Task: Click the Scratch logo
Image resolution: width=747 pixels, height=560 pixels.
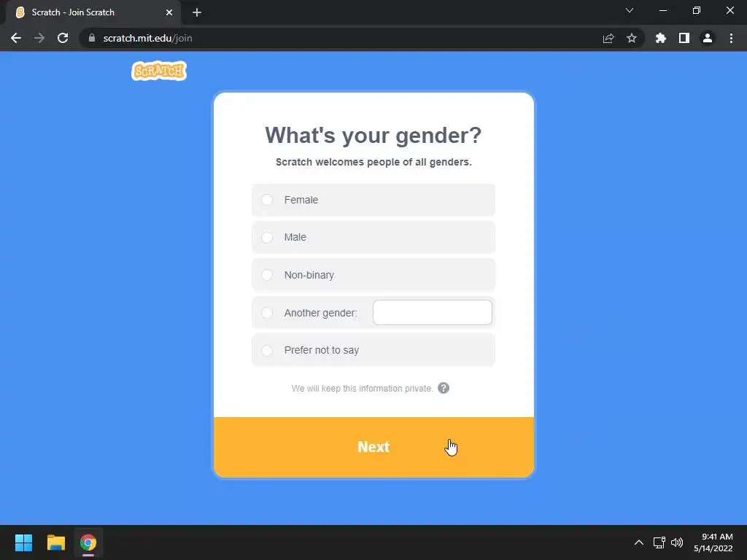Action: tap(159, 71)
